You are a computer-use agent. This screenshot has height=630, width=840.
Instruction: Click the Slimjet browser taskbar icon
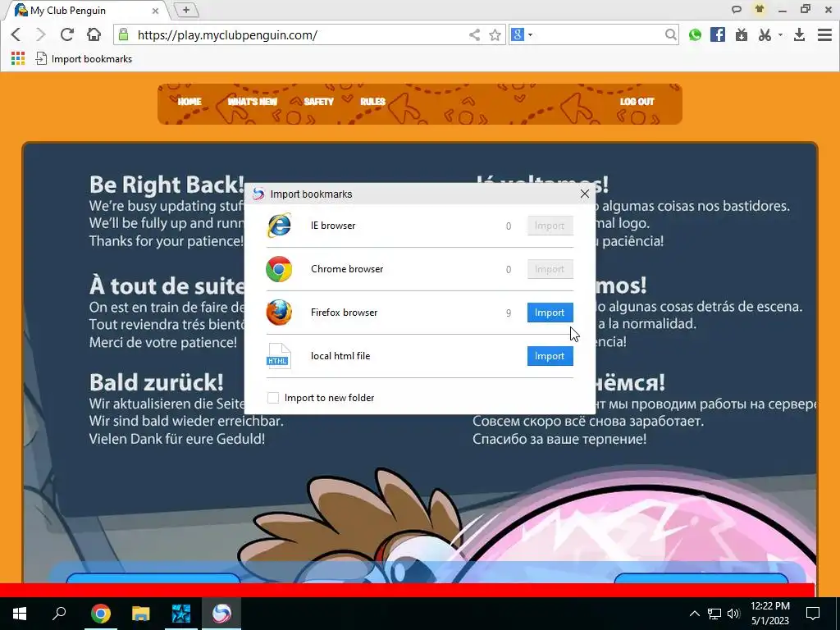point(221,614)
